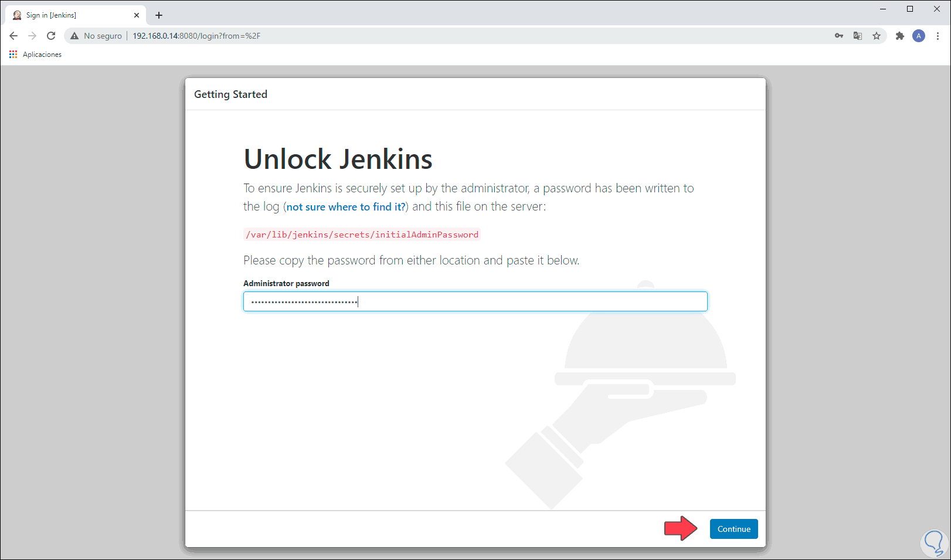
Task: Click the 'Getting Started' header text
Action: click(230, 94)
